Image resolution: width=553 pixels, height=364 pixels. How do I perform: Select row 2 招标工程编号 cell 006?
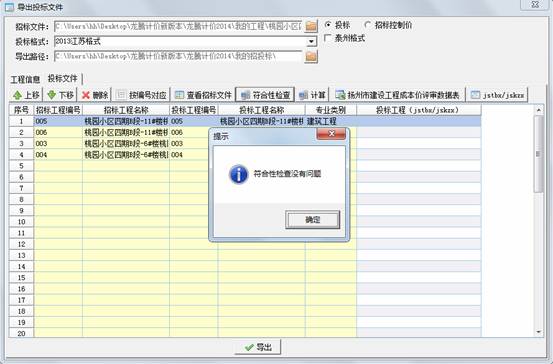tap(58, 133)
